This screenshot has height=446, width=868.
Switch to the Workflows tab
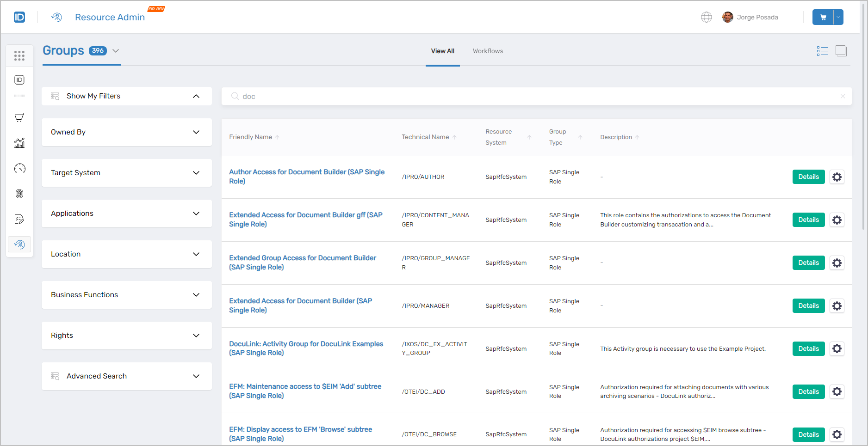pyautogui.click(x=488, y=51)
